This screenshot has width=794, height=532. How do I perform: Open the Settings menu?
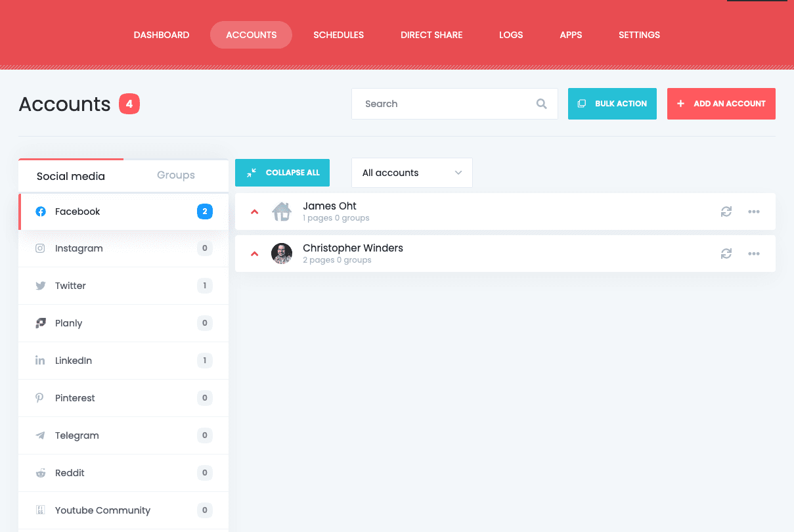click(639, 35)
